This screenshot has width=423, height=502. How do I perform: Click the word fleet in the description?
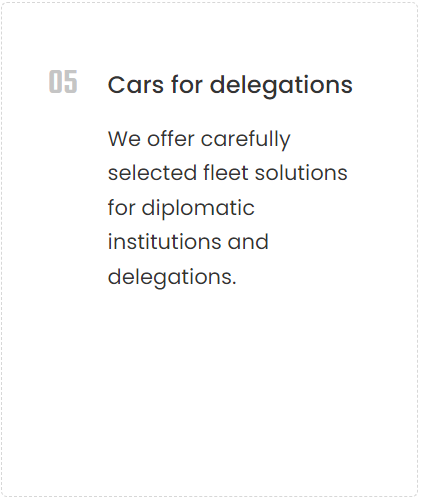click(226, 173)
